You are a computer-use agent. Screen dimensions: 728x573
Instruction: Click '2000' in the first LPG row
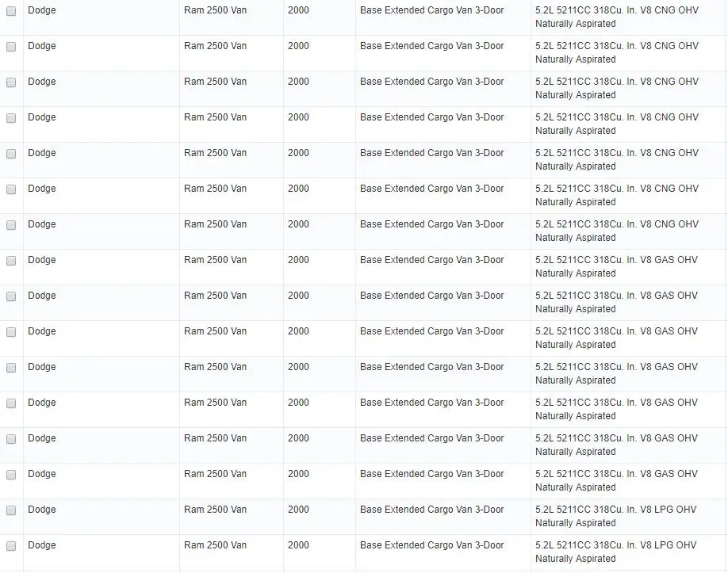[298, 510]
